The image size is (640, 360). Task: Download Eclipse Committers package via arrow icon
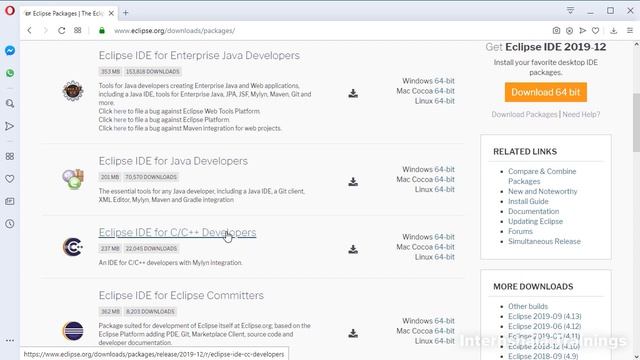point(353,333)
